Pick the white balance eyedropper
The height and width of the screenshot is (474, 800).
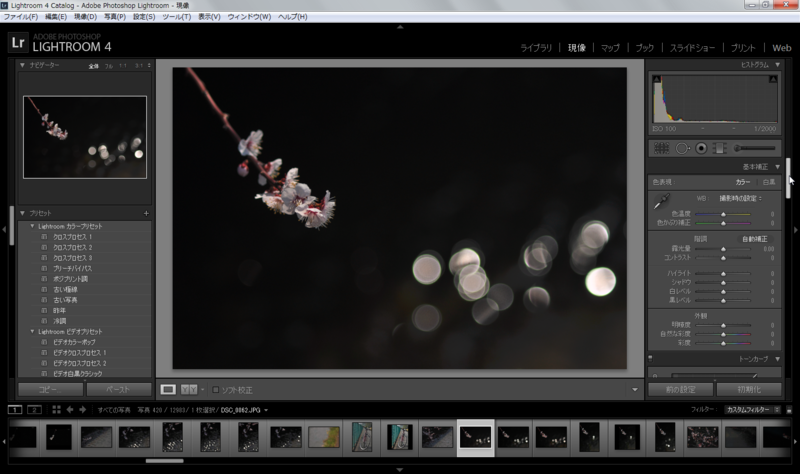pos(662,202)
